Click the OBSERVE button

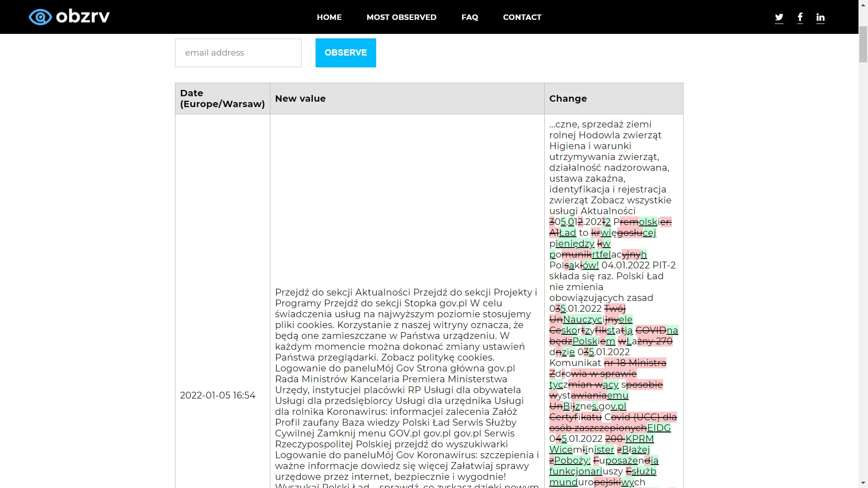(x=346, y=53)
